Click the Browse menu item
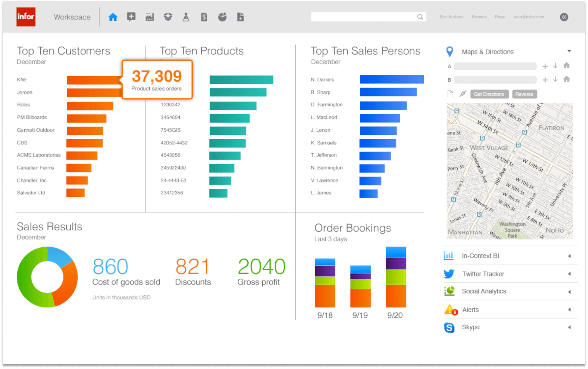This screenshot has width=588, height=369. (479, 17)
